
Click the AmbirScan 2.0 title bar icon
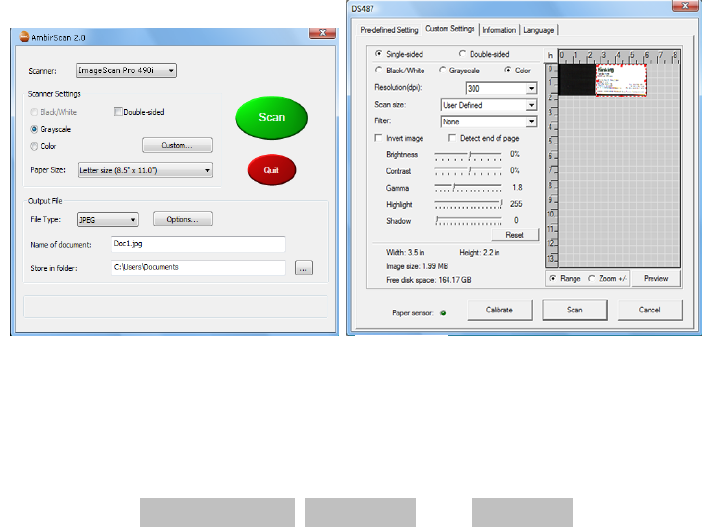pos(24,37)
